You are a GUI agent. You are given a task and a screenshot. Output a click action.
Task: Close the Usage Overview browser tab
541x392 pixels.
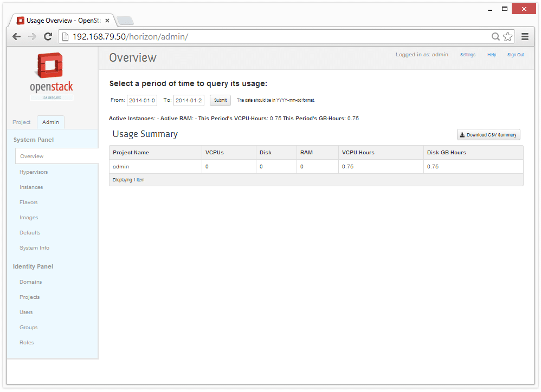[107, 21]
